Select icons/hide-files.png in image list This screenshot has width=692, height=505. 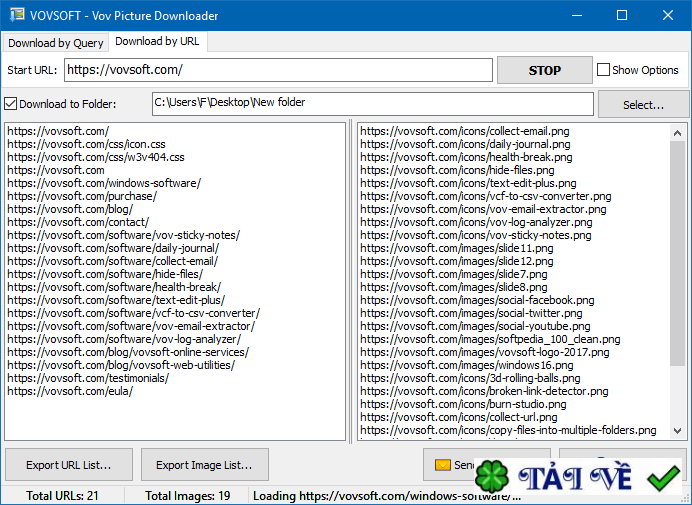click(457, 170)
